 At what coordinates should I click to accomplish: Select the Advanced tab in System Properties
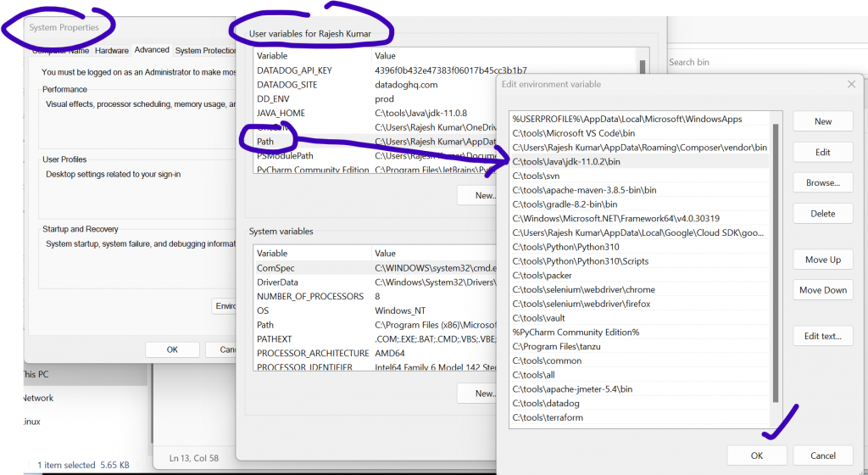pyautogui.click(x=152, y=51)
